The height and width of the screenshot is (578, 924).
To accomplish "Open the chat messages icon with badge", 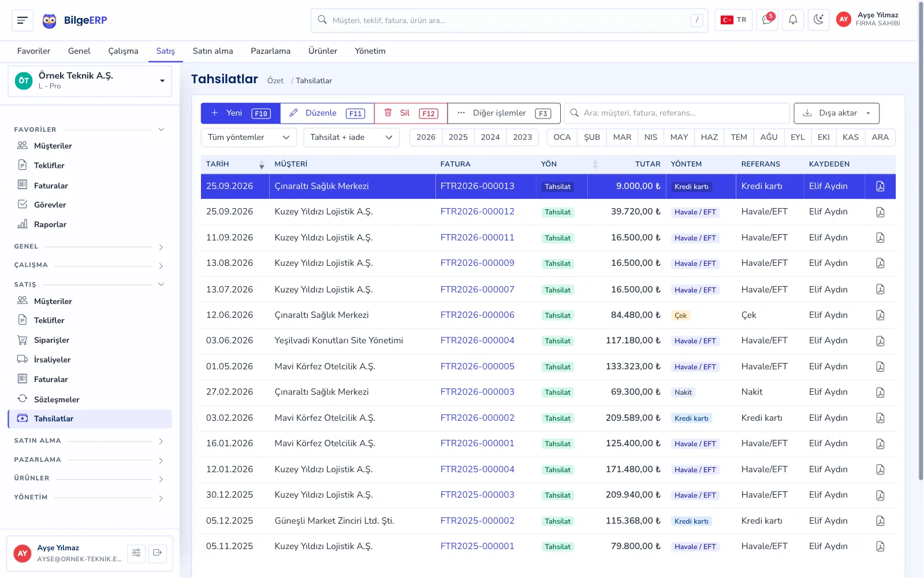I will click(x=767, y=20).
